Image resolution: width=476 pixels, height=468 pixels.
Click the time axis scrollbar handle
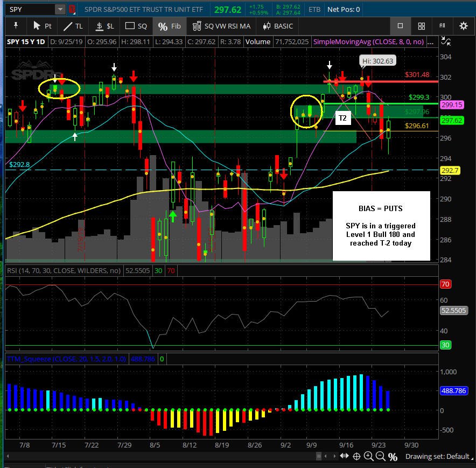coord(319,456)
